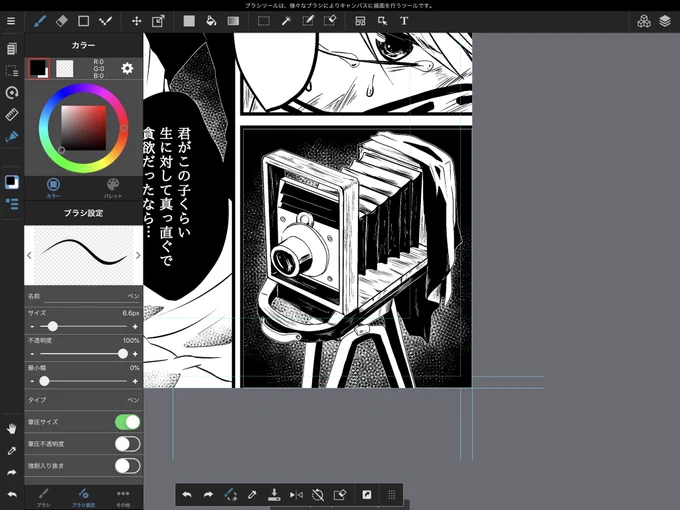Click save/download in the bottom shortcut bar
The height and width of the screenshot is (510, 680).
(274, 494)
